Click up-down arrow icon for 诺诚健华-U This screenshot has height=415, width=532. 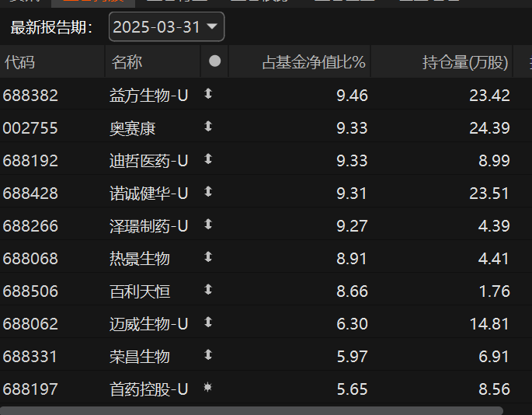[208, 191]
